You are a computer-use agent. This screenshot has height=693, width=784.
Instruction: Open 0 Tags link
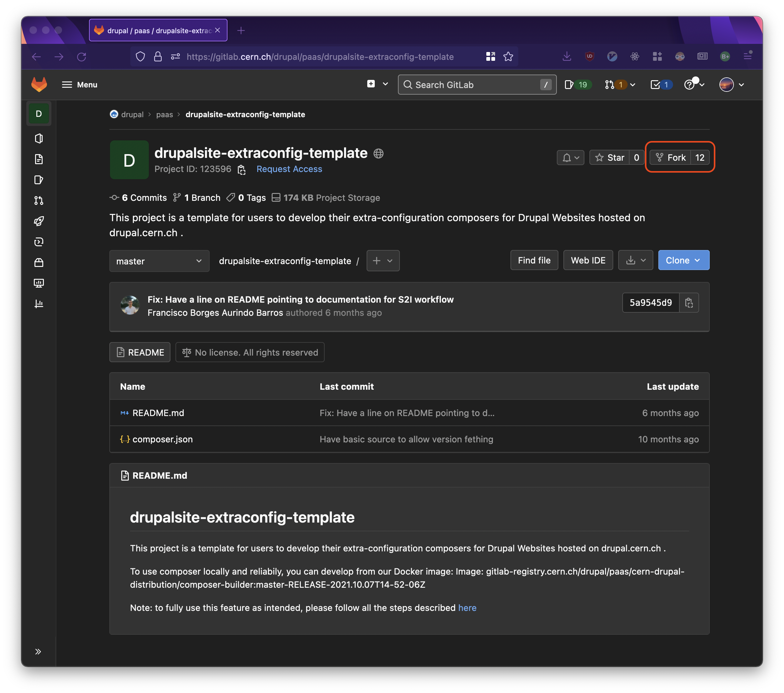click(x=246, y=198)
